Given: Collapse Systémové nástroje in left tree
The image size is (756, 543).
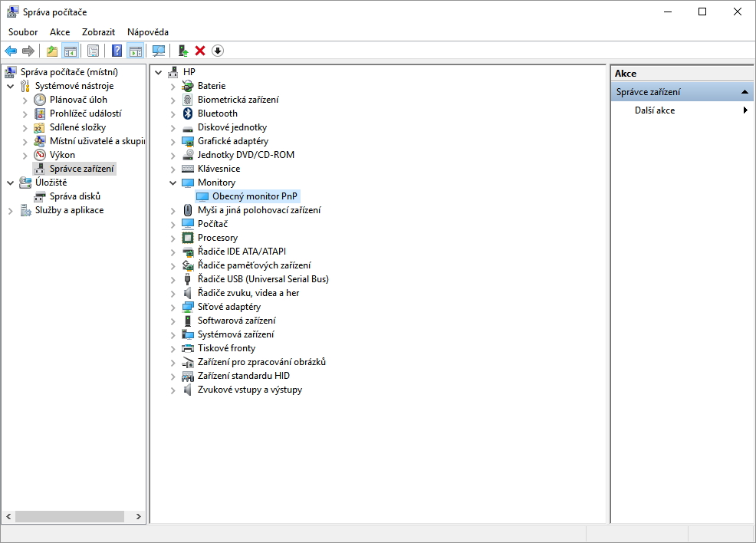Looking at the screenshot, I should coord(10,86).
